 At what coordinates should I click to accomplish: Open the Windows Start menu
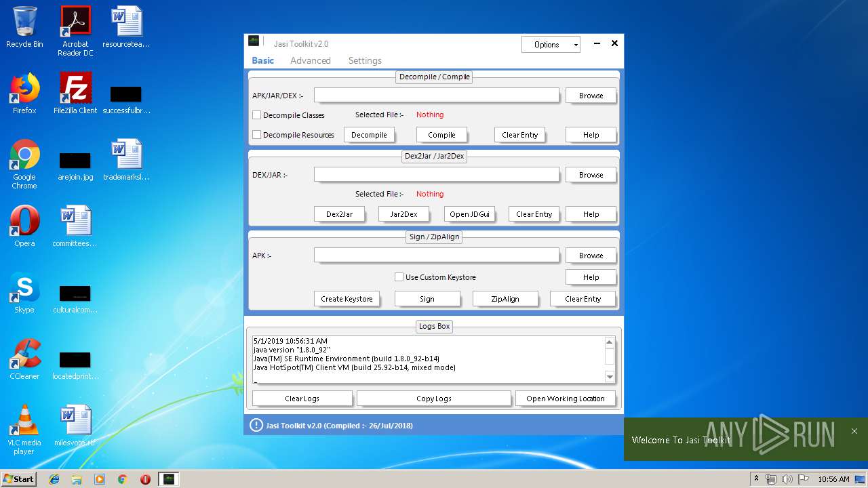19,479
